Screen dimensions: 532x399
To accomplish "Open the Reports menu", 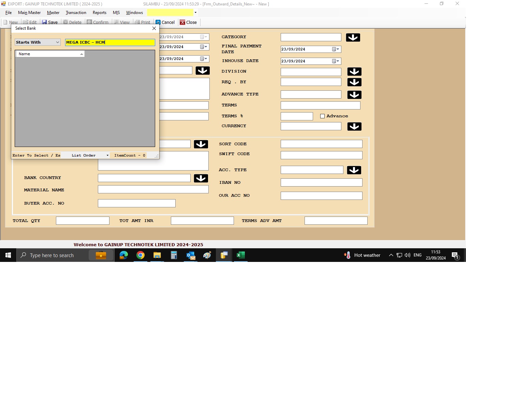I will 99,13.
